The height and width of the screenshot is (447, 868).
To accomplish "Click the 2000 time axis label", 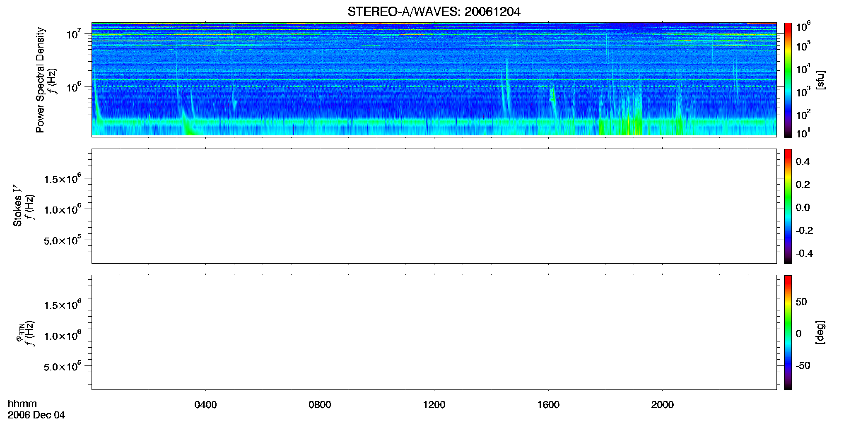I will point(662,405).
